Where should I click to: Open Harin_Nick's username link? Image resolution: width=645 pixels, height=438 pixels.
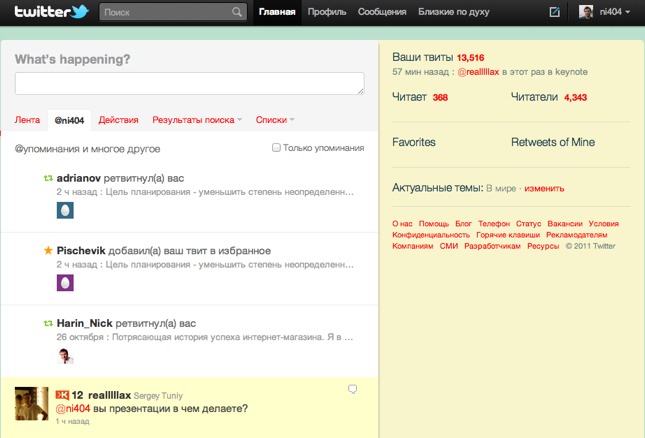pos(84,323)
